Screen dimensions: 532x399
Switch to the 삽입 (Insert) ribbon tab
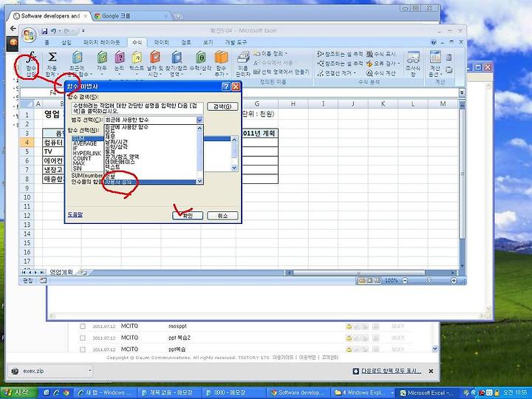(66, 42)
